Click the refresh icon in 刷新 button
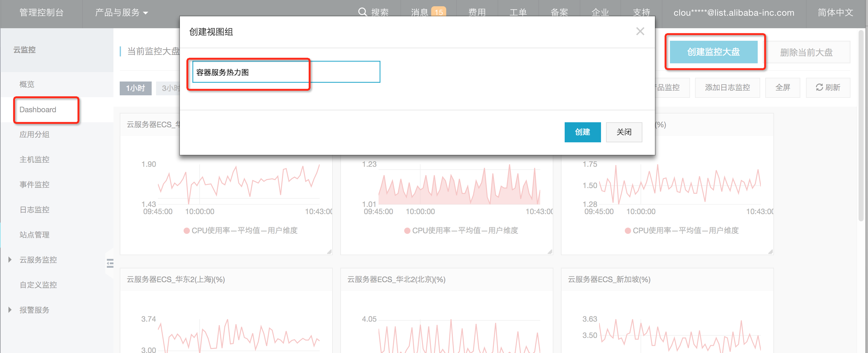Viewport: 868px width, 353px height. (x=819, y=87)
